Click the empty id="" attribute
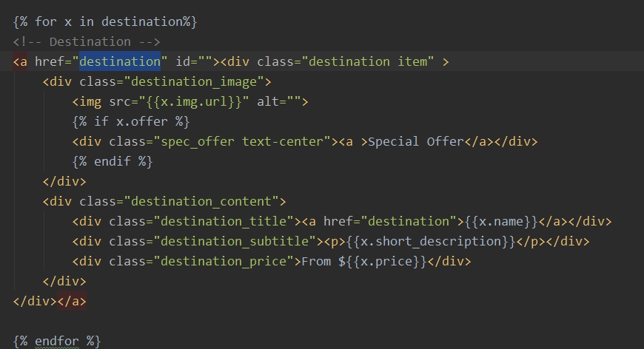Image resolution: width=644 pixels, height=349 pixels. (194, 61)
